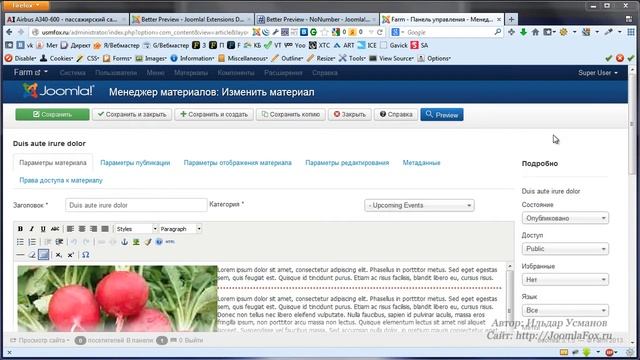
Task: Open the Система menu
Action: [72, 73]
